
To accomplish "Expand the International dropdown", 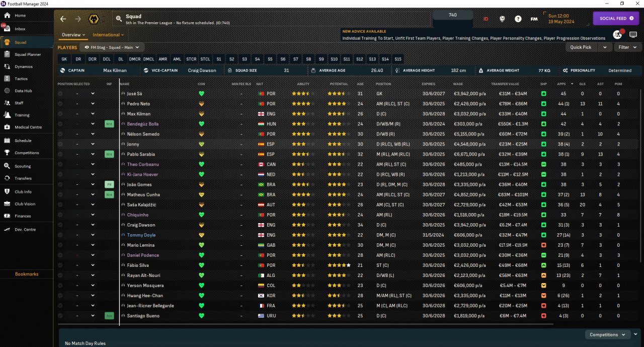I will (x=108, y=35).
